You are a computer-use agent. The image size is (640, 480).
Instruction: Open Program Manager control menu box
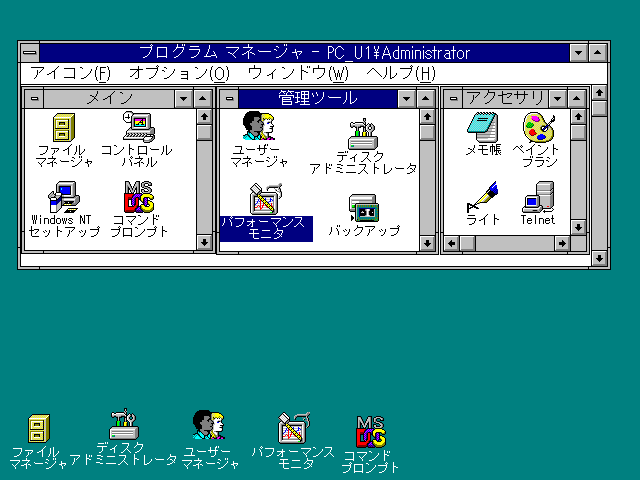[x=30, y=53]
